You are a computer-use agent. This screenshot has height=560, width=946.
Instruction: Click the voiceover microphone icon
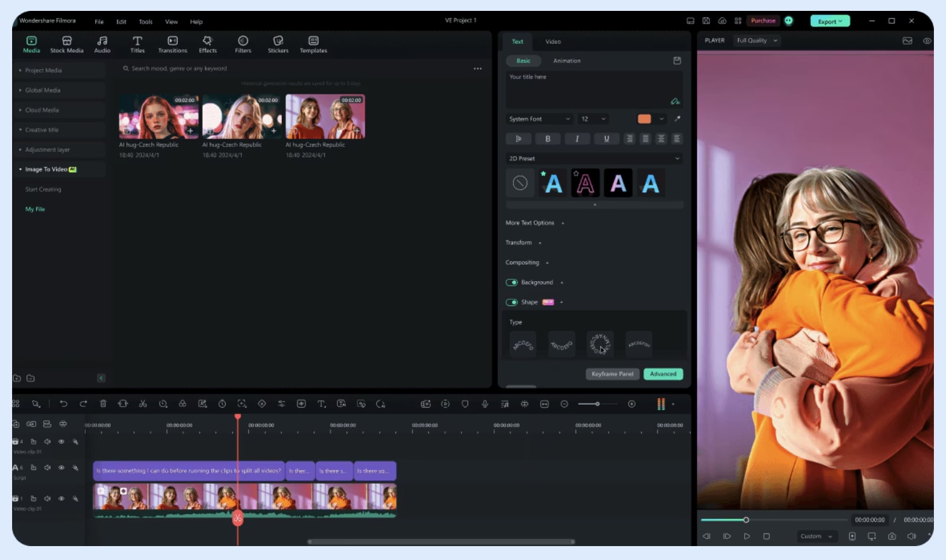click(x=484, y=404)
